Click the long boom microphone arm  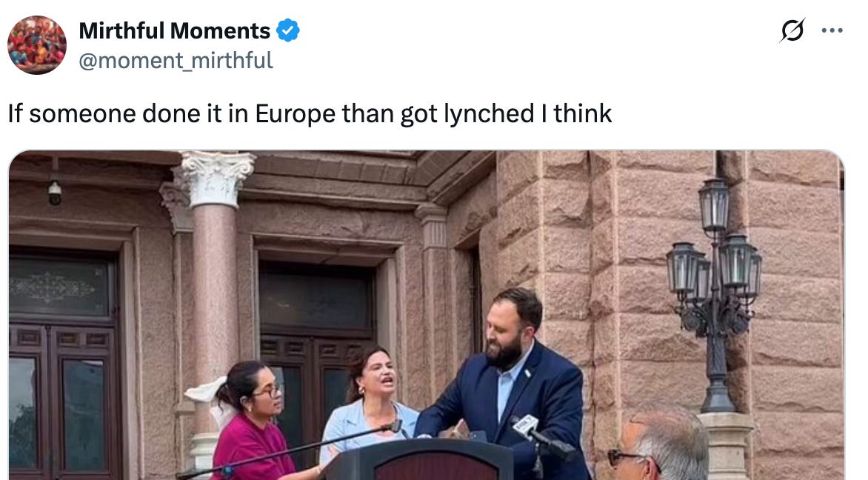pos(288,450)
